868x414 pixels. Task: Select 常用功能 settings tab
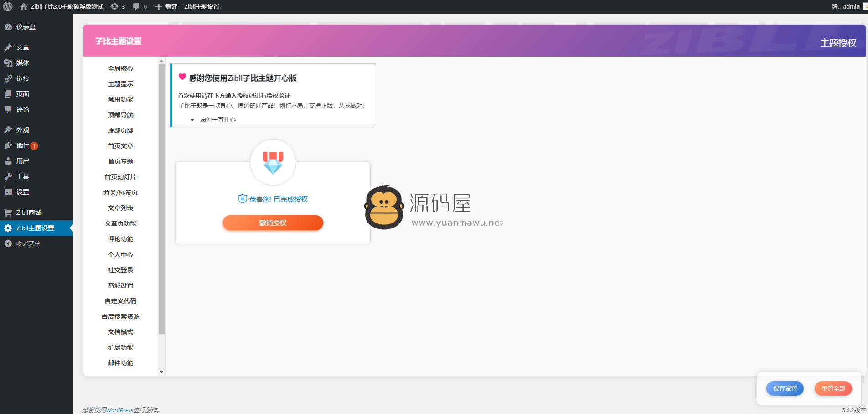coord(120,99)
